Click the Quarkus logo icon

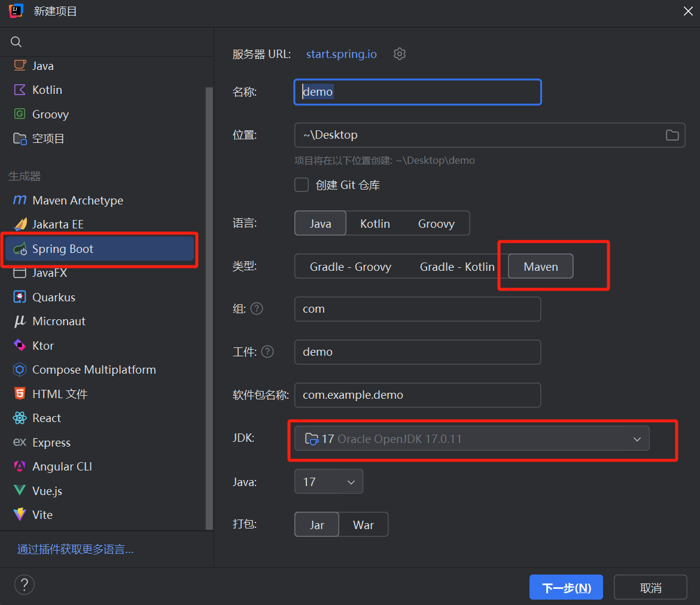click(x=20, y=297)
